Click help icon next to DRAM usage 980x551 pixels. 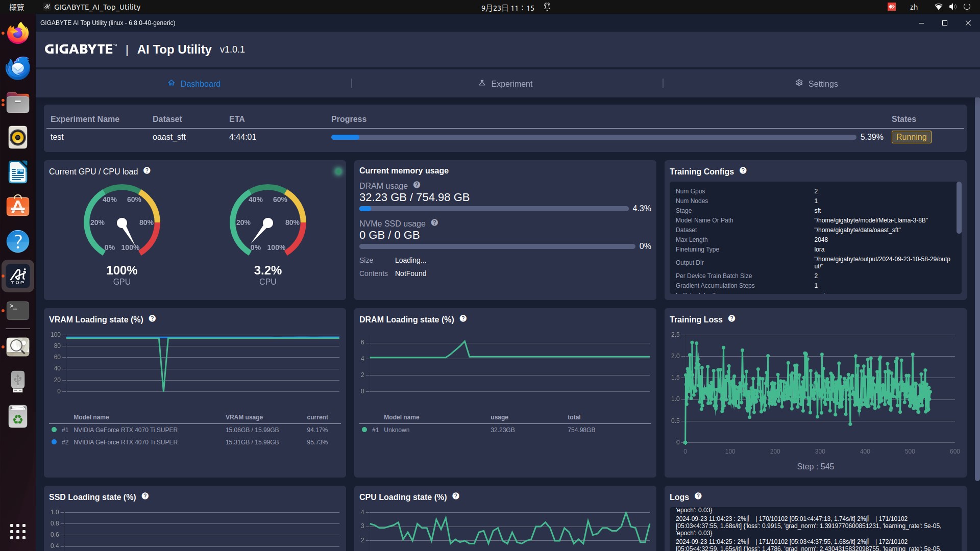(416, 185)
